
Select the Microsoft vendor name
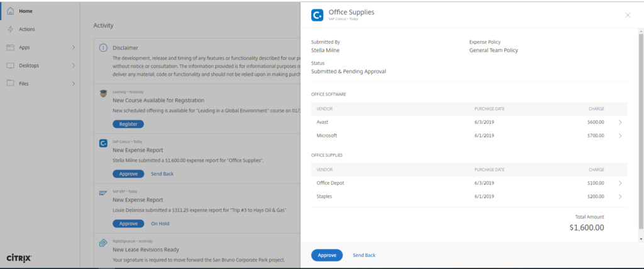tap(326, 135)
